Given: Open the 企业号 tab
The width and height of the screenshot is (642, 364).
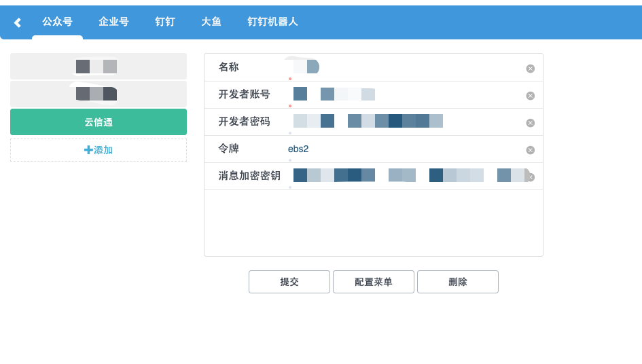Looking at the screenshot, I should click(x=113, y=22).
